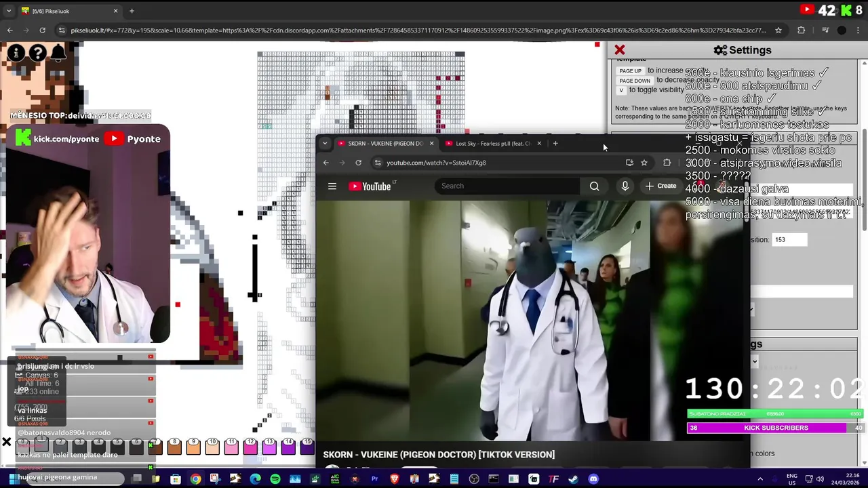Click the field showing 153 in Settings
This screenshot has width=868, height=488.
point(789,239)
